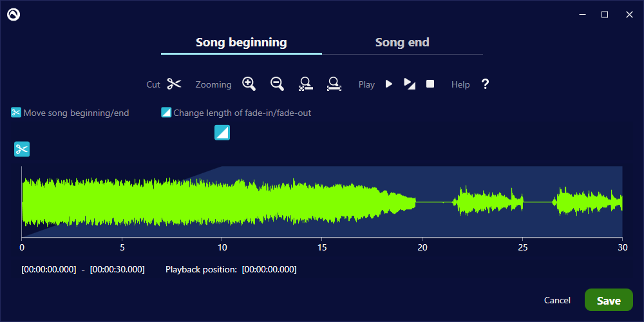Click the legend fade icon beside Change length

(166, 113)
